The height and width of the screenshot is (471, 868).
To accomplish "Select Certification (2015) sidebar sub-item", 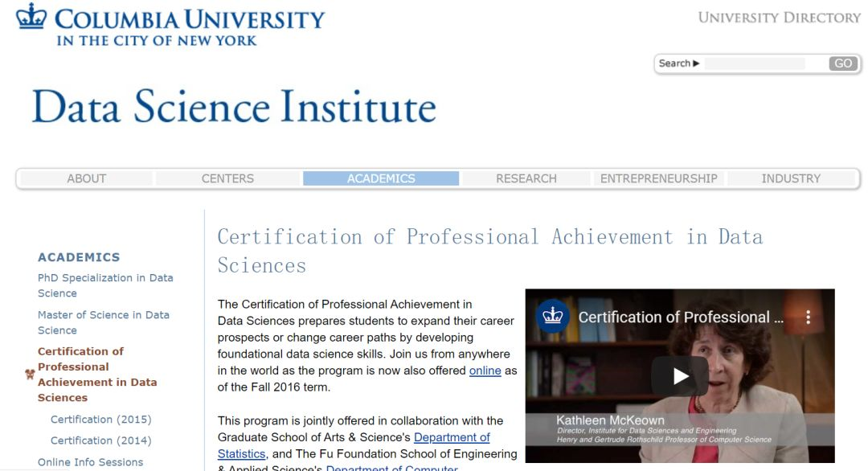I will tap(100, 420).
